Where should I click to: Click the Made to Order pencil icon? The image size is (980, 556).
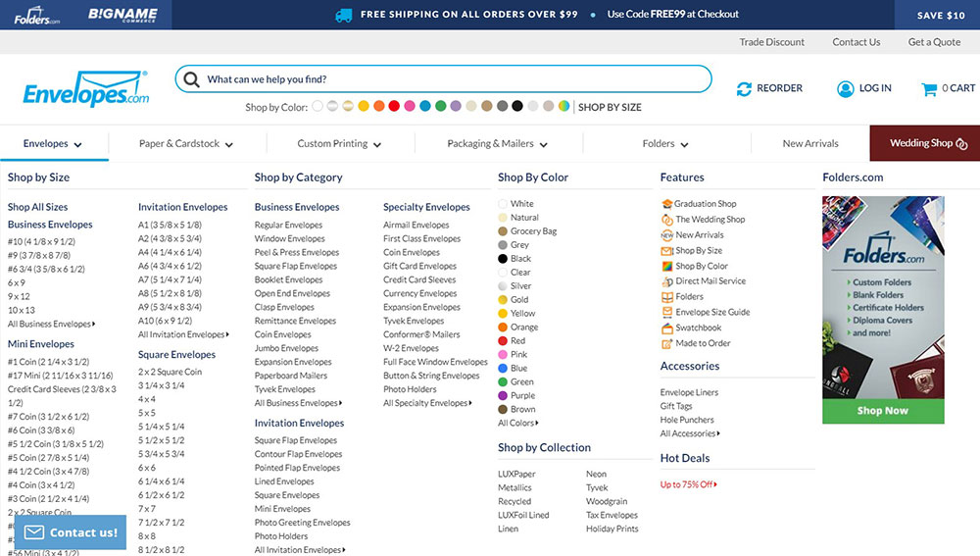[667, 343]
